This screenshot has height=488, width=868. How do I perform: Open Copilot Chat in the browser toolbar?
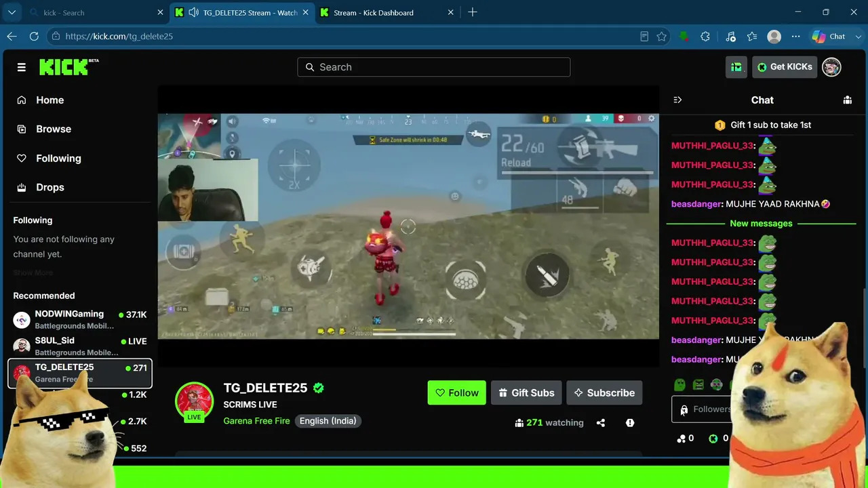pyautogui.click(x=829, y=37)
